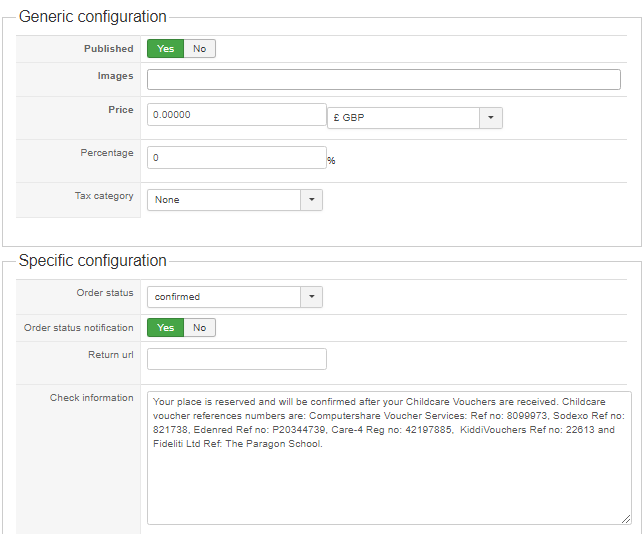Screen dimensions: 643x534
Task: Click the confirmed Order status selection
Action: [x=224, y=297]
